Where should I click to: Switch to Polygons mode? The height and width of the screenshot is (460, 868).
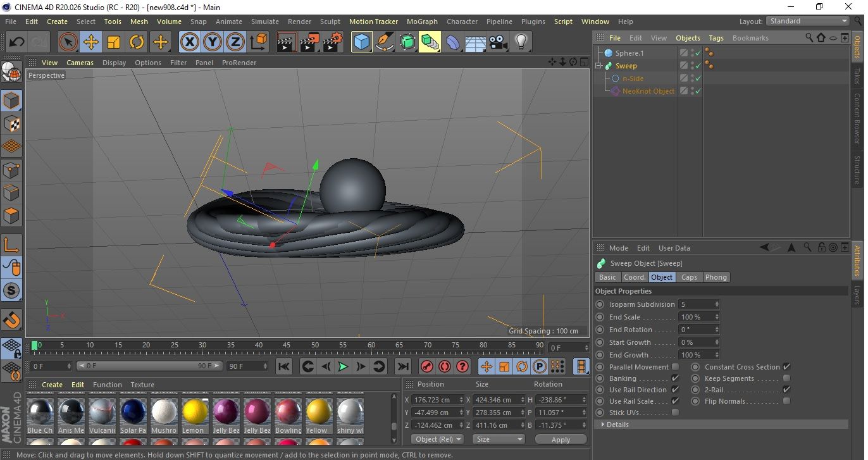(x=11, y=215)
